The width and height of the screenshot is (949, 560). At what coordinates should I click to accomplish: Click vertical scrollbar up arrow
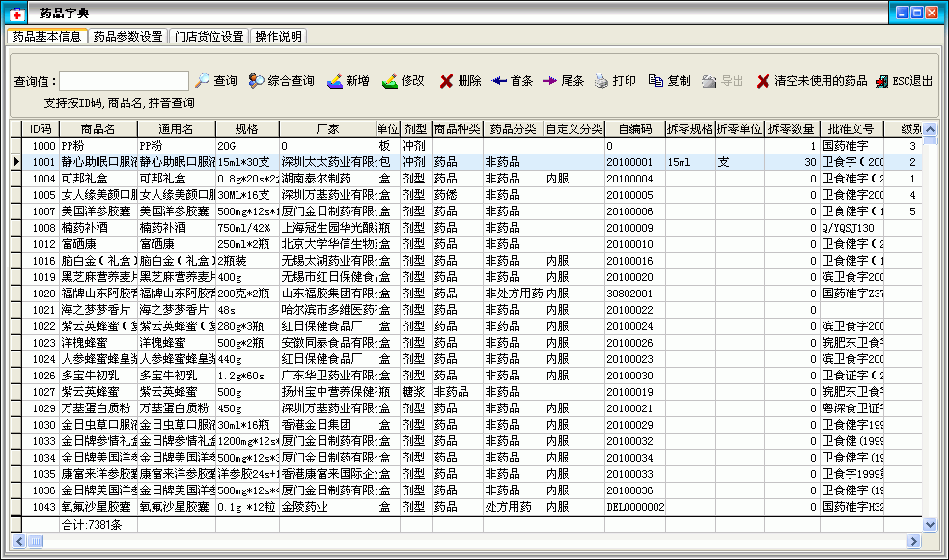coord(931,129)
